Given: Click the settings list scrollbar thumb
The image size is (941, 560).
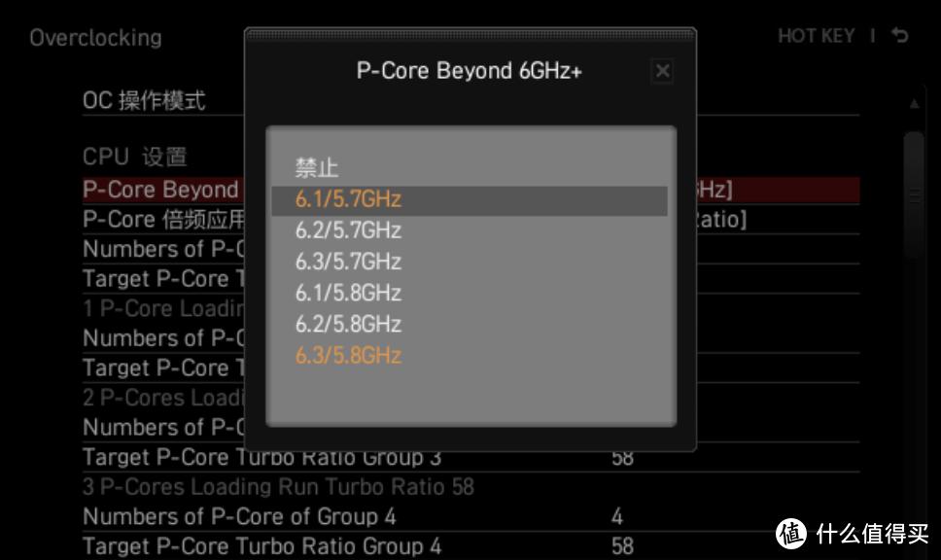Looking at the screenshot, I should (914, 195).
